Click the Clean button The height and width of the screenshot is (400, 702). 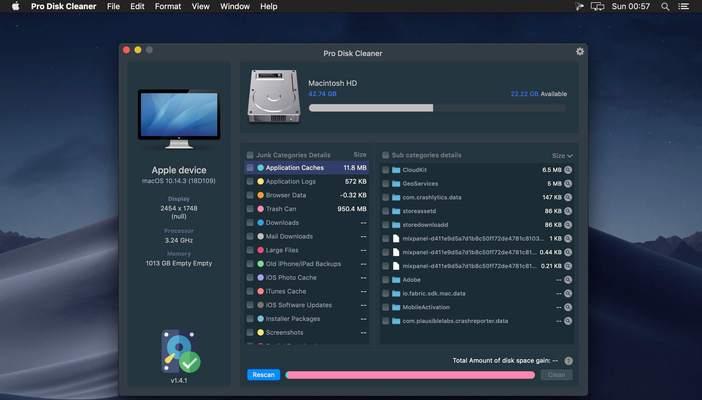tap(556, 374)
